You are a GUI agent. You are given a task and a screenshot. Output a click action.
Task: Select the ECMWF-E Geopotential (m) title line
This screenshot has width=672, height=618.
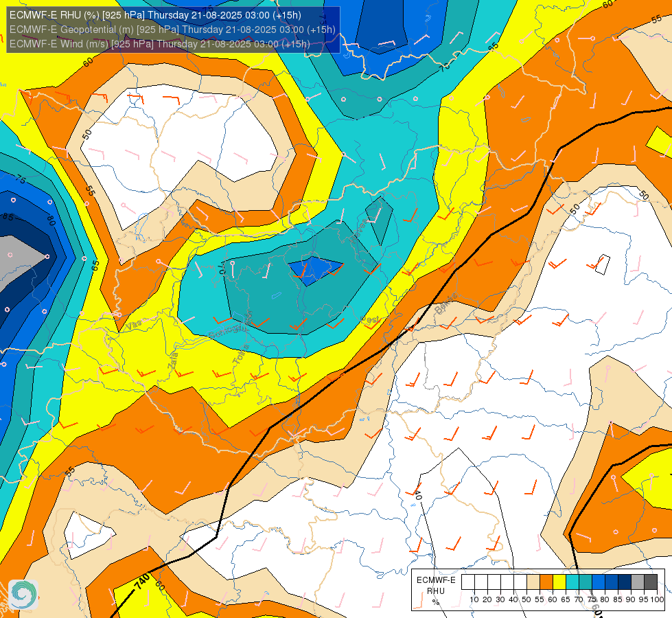pyautogui.click(x=172, y=30)
